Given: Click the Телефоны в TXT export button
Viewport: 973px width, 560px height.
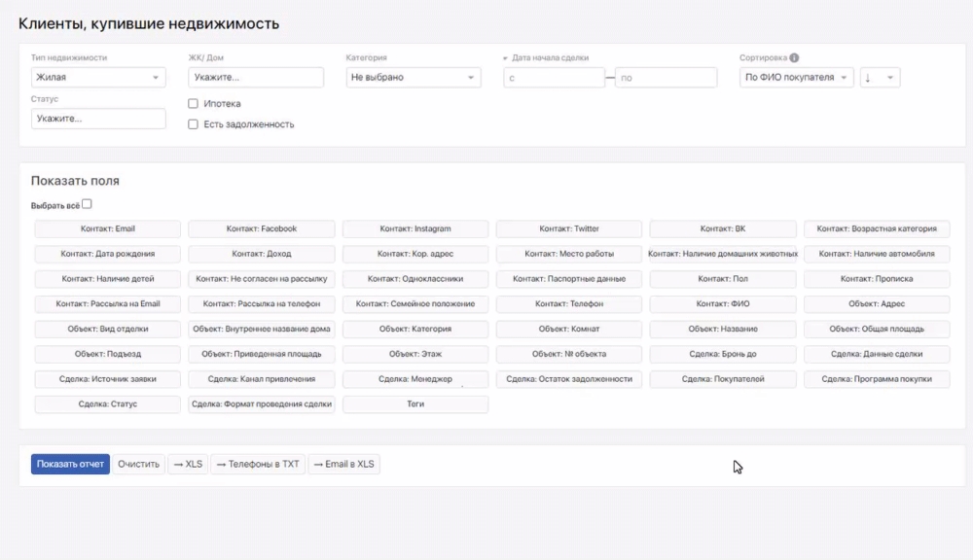Looking at the screenshot, I should [258, 465].
